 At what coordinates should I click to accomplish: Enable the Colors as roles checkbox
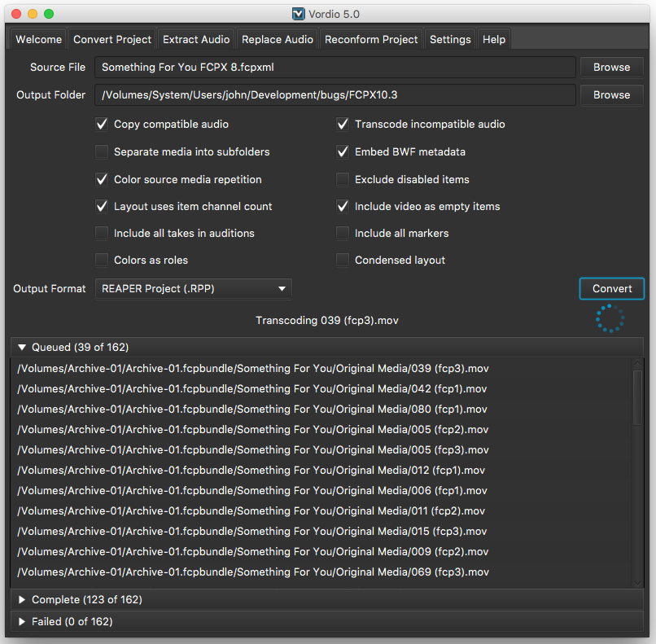102,260
